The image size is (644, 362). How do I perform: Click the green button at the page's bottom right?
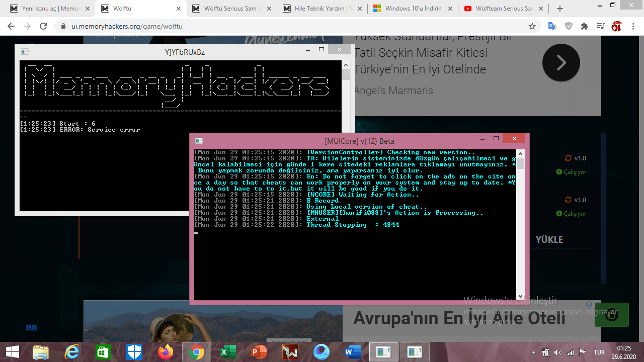click(611, 315)
